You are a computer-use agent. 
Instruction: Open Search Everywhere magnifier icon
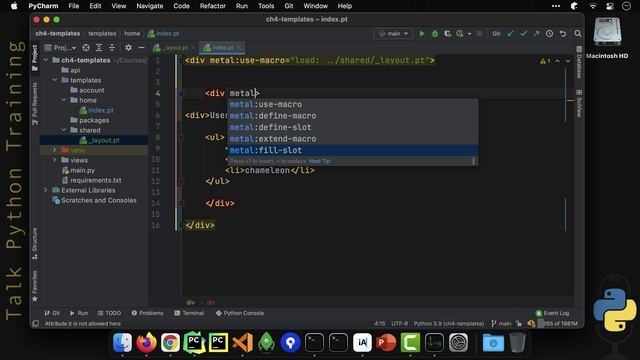point(578,34)
